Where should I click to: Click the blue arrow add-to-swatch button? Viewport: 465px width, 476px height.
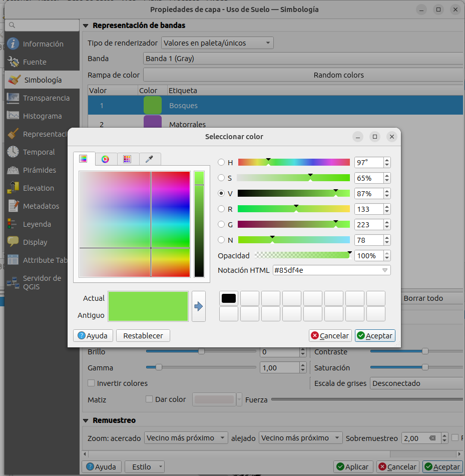[x=199, y=306]
